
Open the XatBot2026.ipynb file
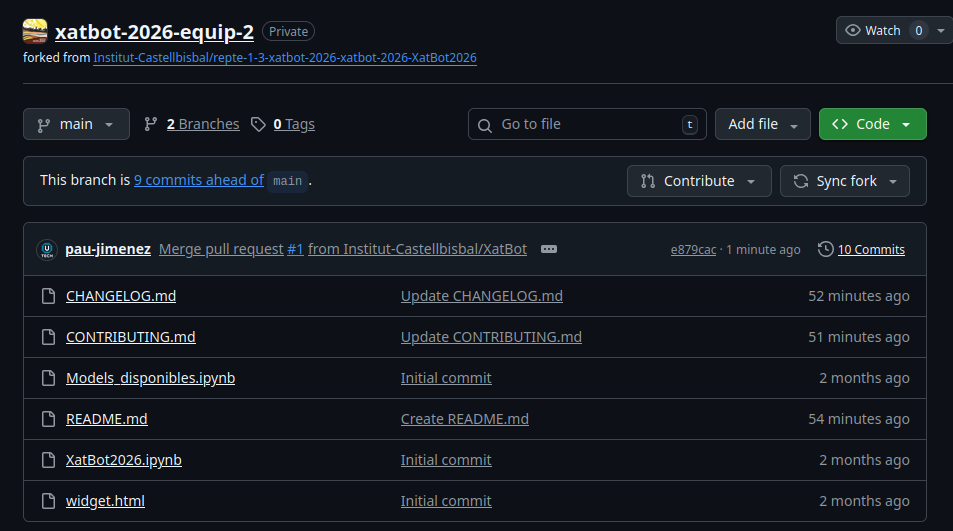(124, 460)
